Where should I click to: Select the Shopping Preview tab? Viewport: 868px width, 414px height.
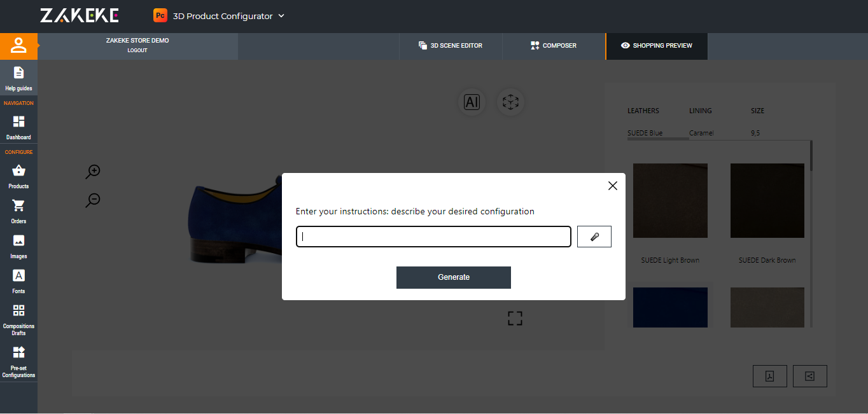pyautogui.click(x=657, y=46)
